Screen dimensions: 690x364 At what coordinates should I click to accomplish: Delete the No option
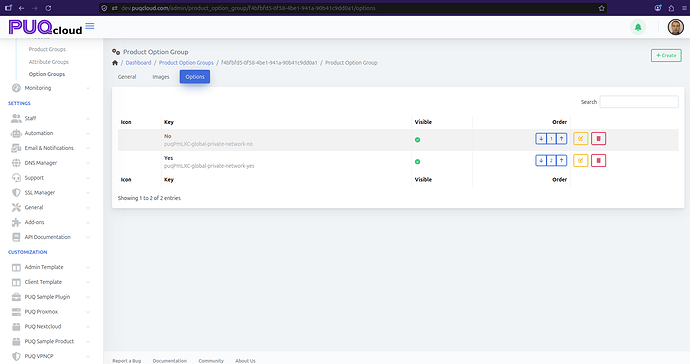coord(598,139)
